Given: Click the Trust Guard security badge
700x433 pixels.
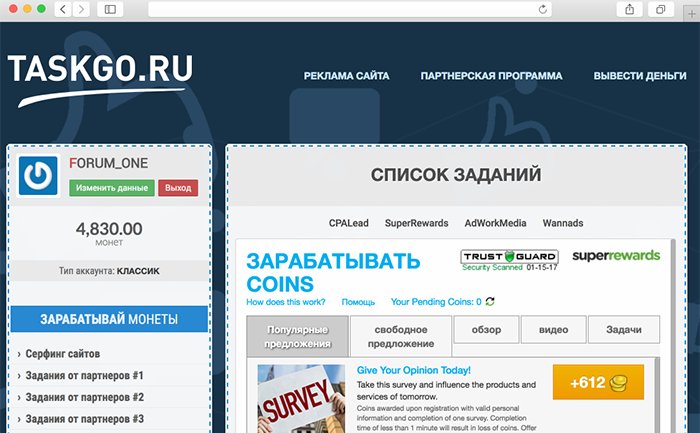Looking at the screenshot, I should click(509, 260).
